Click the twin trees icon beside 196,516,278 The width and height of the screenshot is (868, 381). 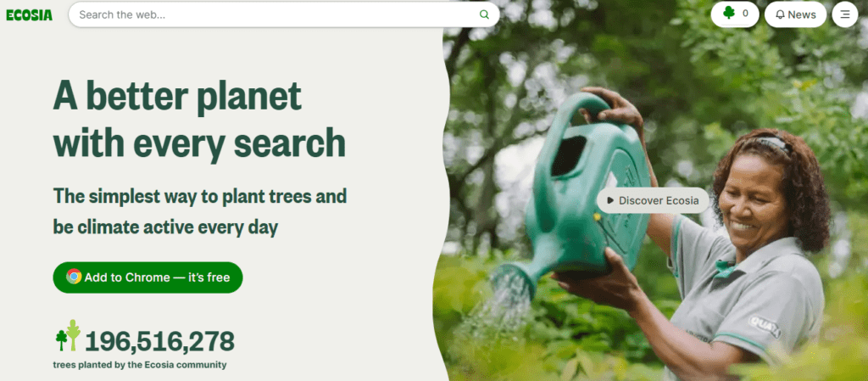tap(68, 335)
